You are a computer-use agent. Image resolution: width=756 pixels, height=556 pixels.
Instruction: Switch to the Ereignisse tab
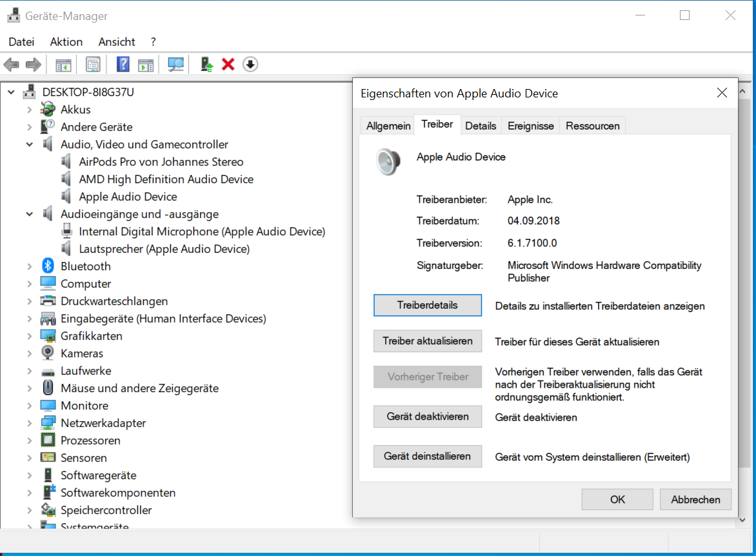pos(530,126)
